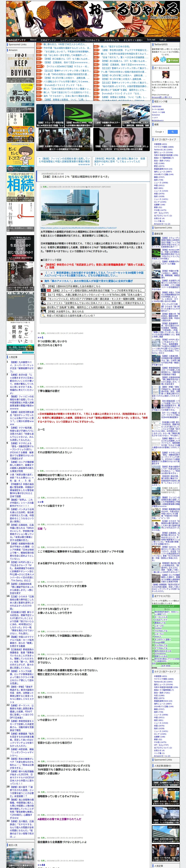Click the >>9 reply anchor in comment 13
This screenshot has height=868, width=186.
[x=41, y=502]
